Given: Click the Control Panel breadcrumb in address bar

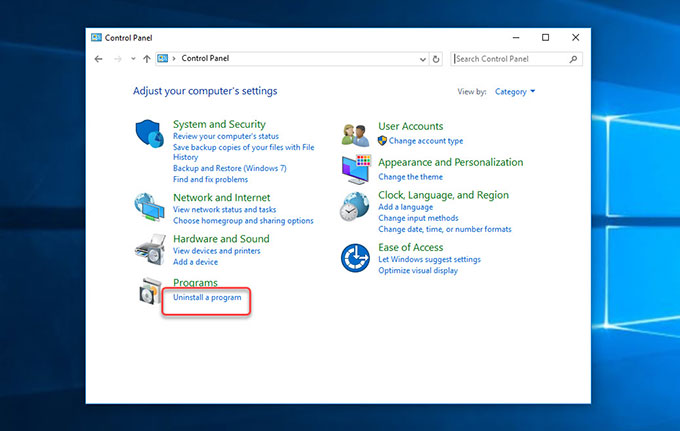Looking at the screenshot, I should coord(205,59).
